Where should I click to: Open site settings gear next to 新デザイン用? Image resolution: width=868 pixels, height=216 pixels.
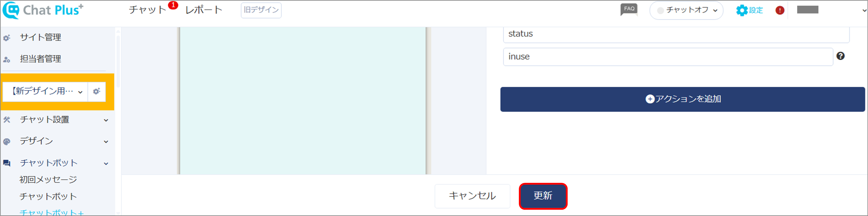point(97,91)
